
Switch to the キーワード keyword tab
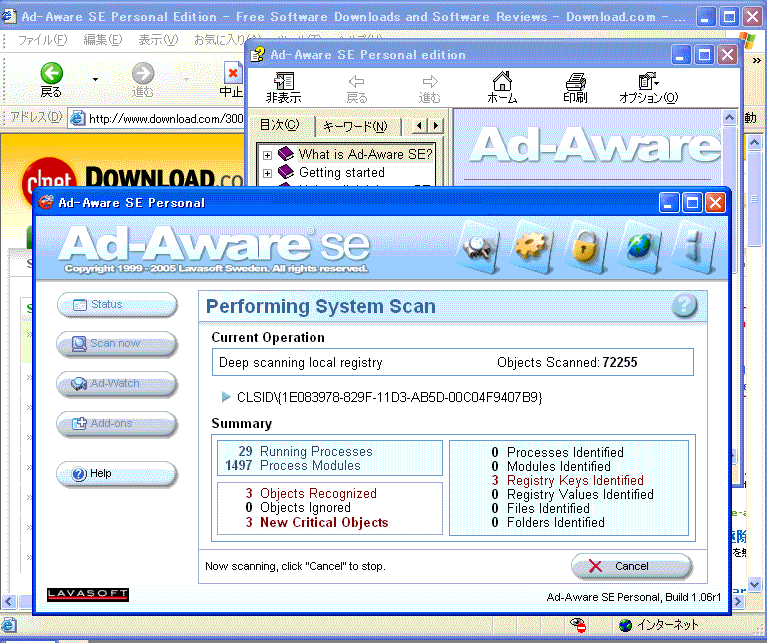(356, 127)
